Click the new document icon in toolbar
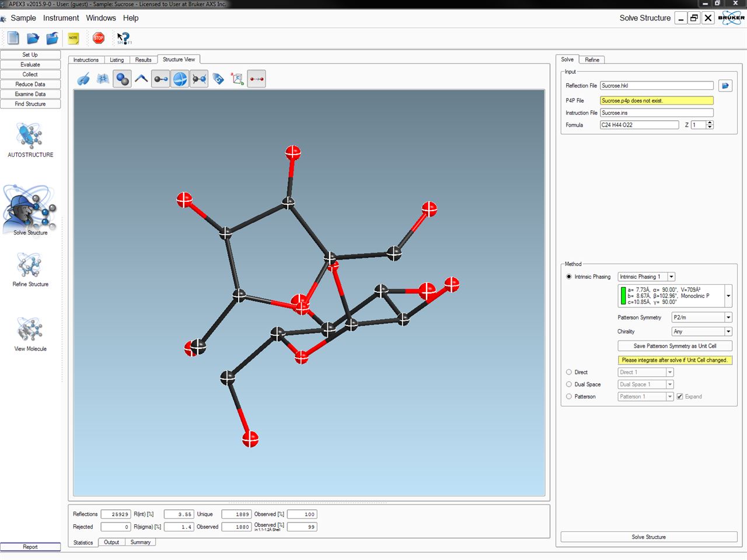Viewport: 747px width, 560px height. [x=13, y=38]
